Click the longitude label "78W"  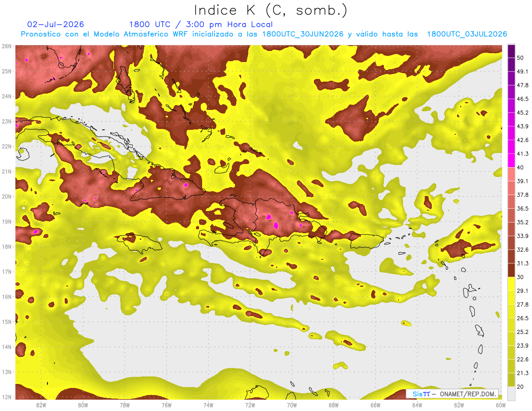coord(125,405)
